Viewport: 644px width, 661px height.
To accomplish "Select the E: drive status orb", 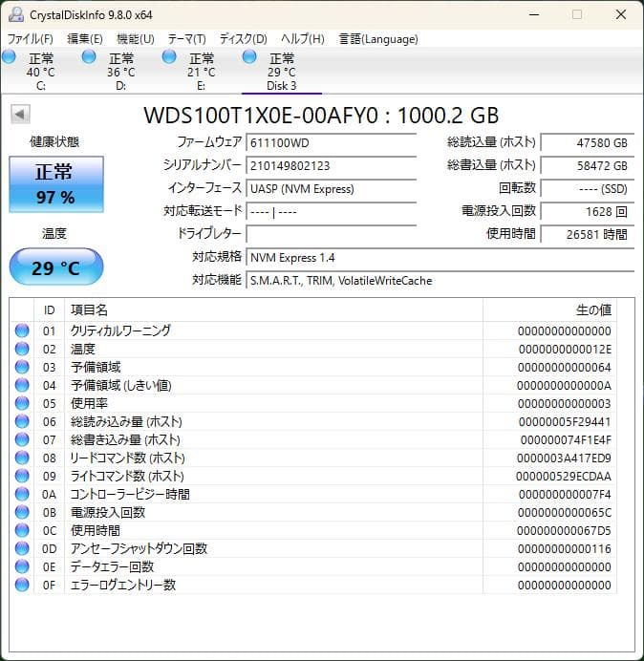I will (169, 56).
